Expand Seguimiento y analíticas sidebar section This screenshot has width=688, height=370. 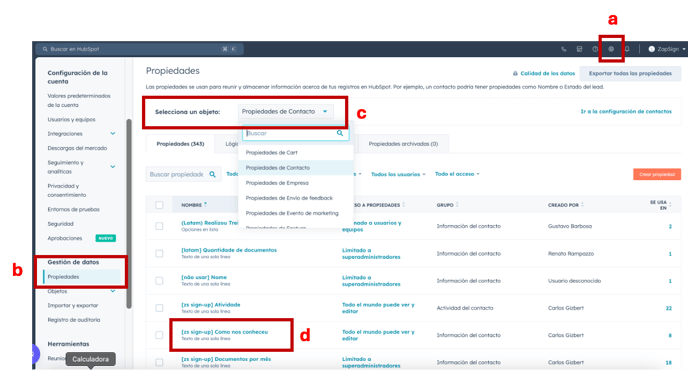113,167
